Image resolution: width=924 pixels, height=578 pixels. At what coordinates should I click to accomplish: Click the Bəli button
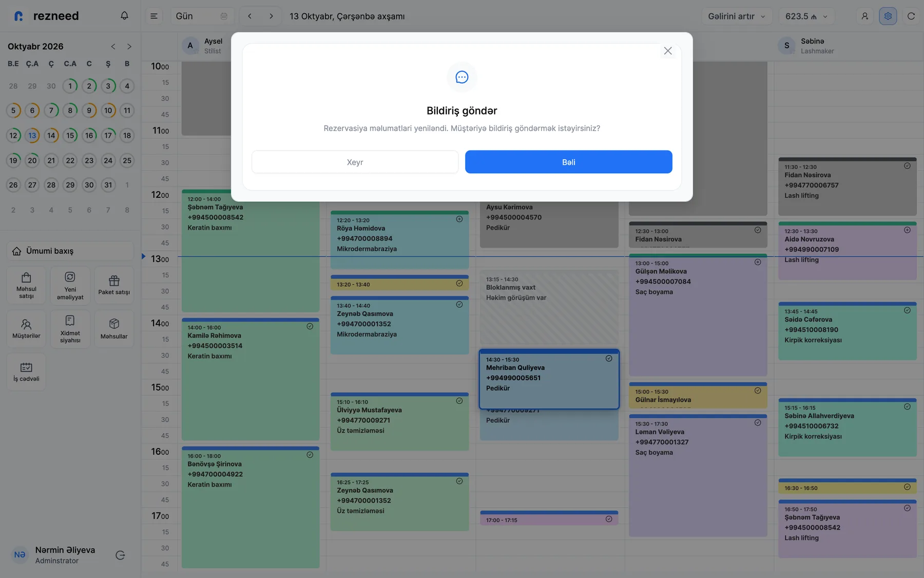(569, 162)
